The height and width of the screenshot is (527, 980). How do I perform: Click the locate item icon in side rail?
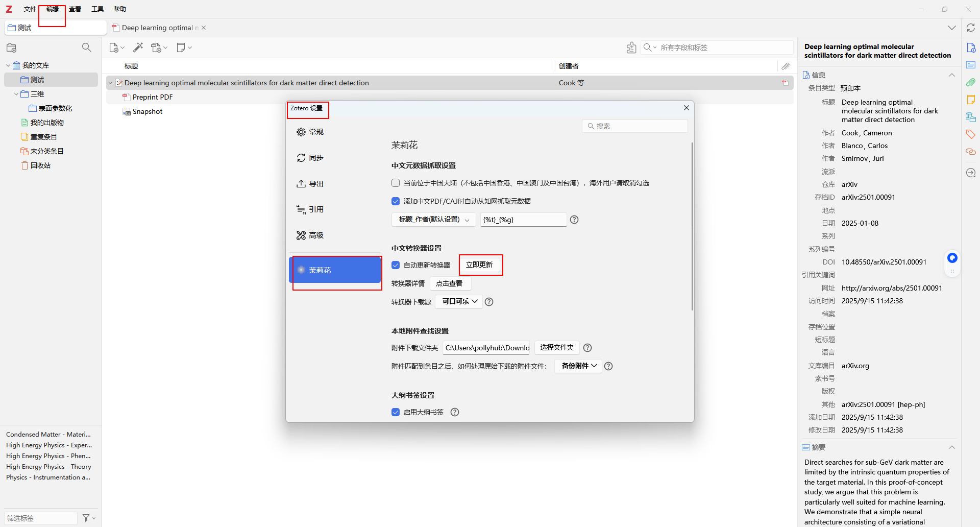971,173
